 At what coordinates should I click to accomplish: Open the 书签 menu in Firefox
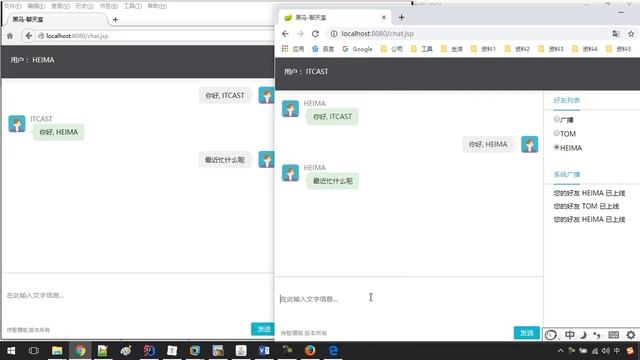coord(109,6)
